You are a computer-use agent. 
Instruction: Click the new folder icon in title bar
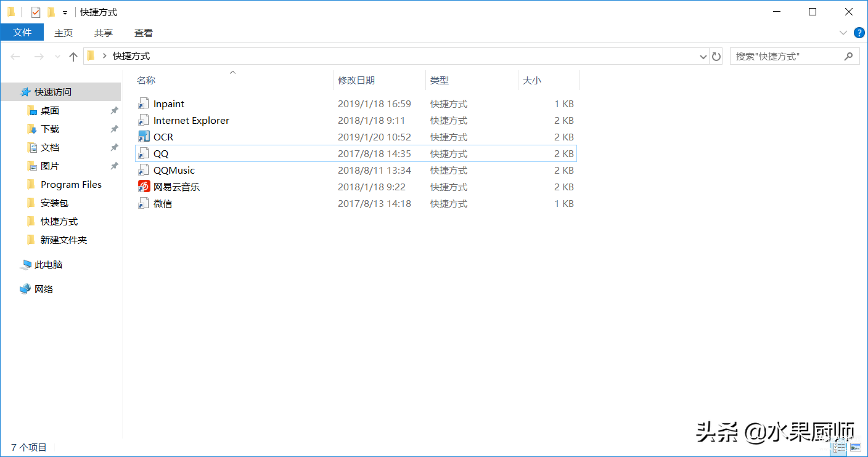pos(51,12)
